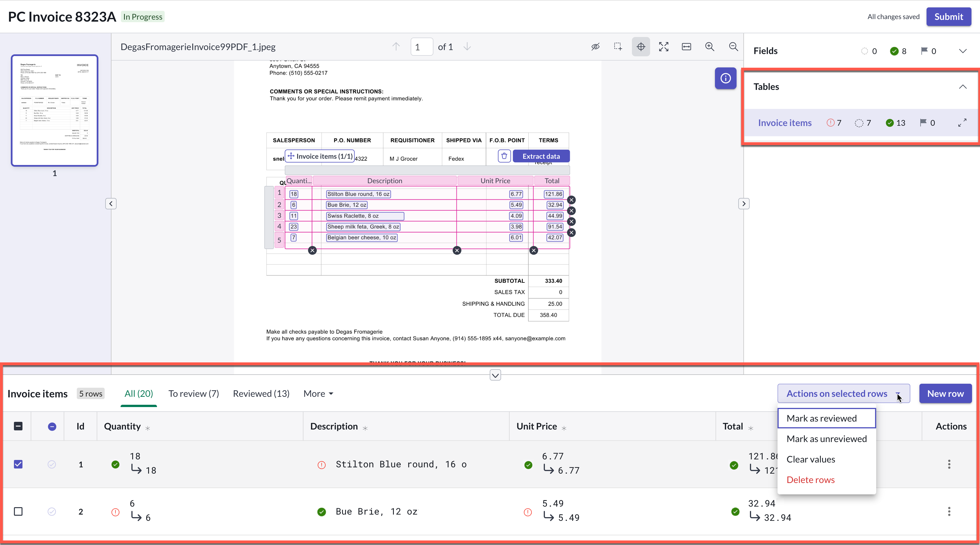Switch to the To review (7) tab

coord(194,393)
